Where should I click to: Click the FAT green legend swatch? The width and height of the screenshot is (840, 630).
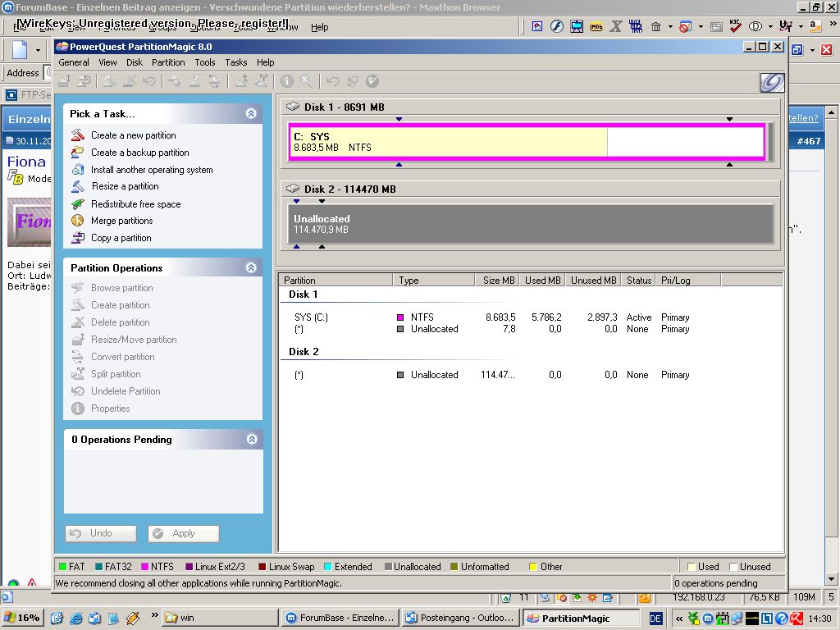click(x=62, y=566)
